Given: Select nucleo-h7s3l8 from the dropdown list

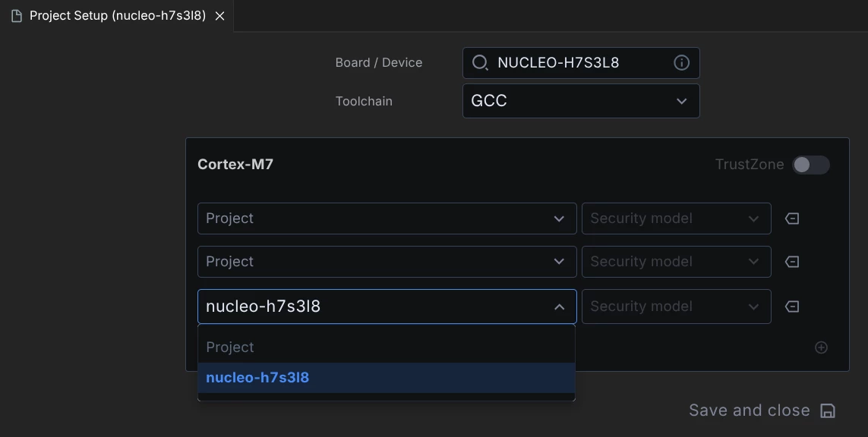Looking at the screenshot, I should click(x=387, y=378).
